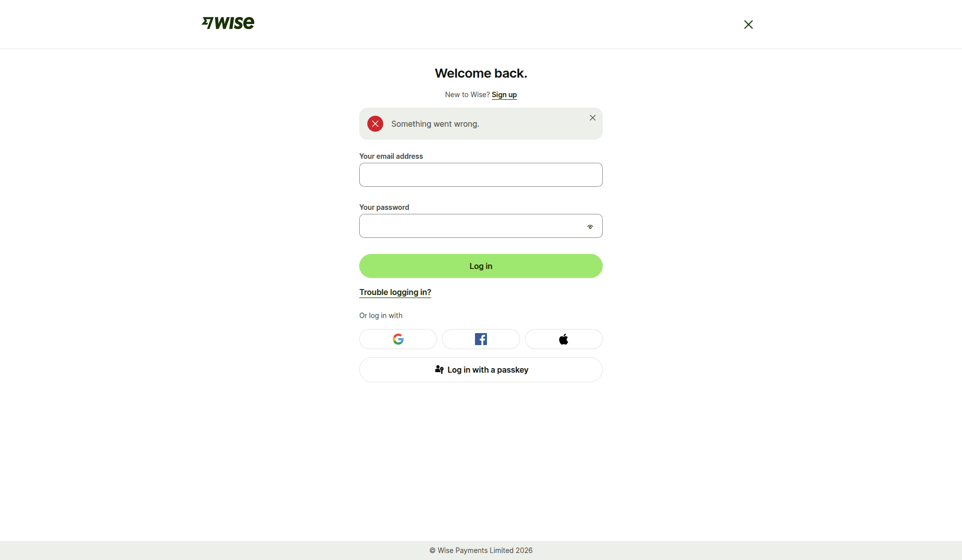Focus the email address field
The image size is (962, 560).
[x=481, y=175]
